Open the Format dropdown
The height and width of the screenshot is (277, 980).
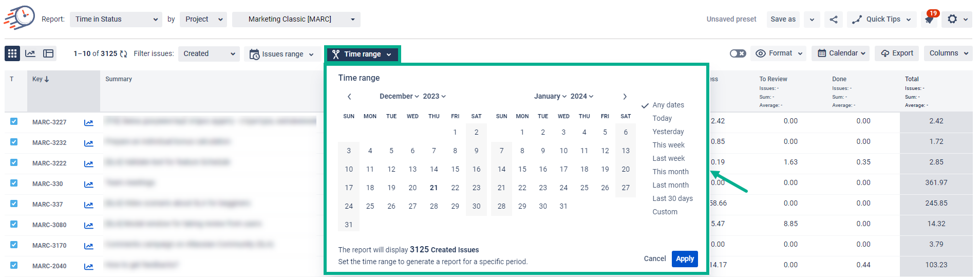pos(779,53)
